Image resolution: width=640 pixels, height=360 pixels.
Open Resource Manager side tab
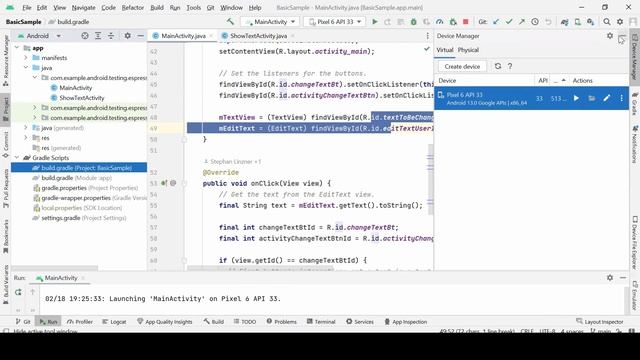pos(6,60)
